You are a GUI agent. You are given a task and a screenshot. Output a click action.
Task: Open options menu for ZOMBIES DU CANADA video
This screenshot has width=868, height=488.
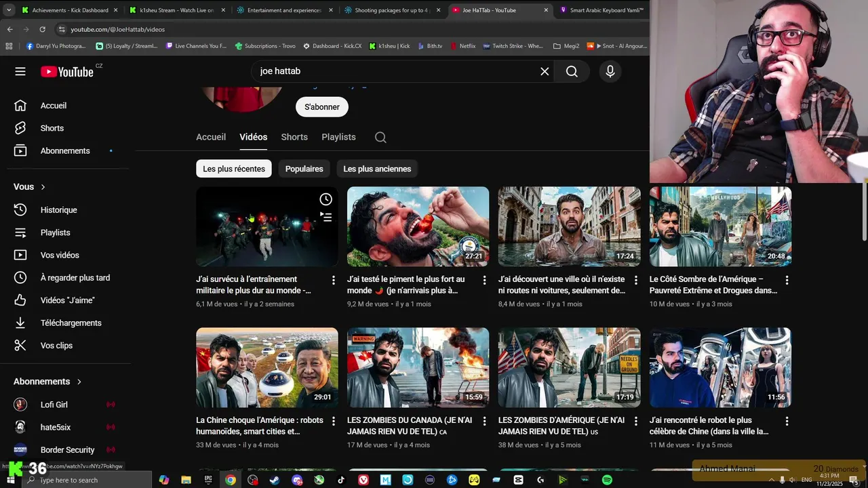(484, 421)
